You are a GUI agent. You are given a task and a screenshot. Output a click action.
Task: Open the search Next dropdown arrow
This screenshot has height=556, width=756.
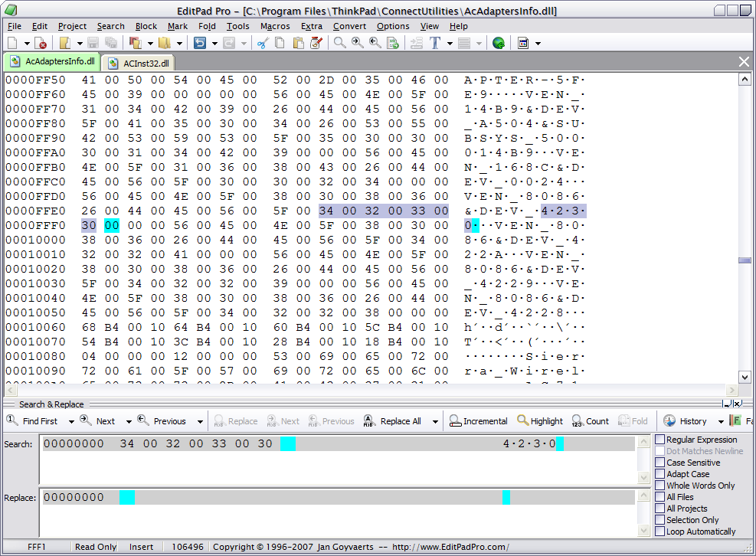tap(129, 421)
